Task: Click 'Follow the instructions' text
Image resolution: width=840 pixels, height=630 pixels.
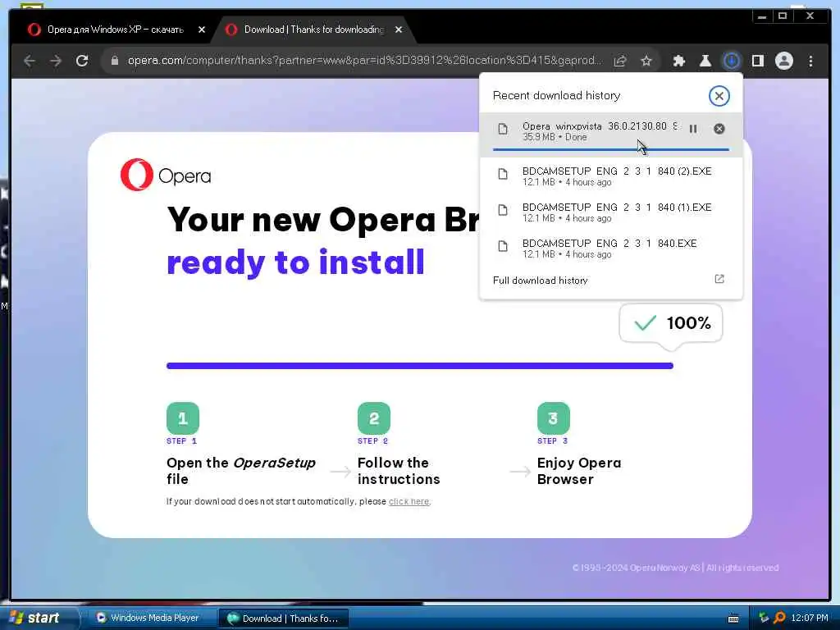Action: coord(399,470)
